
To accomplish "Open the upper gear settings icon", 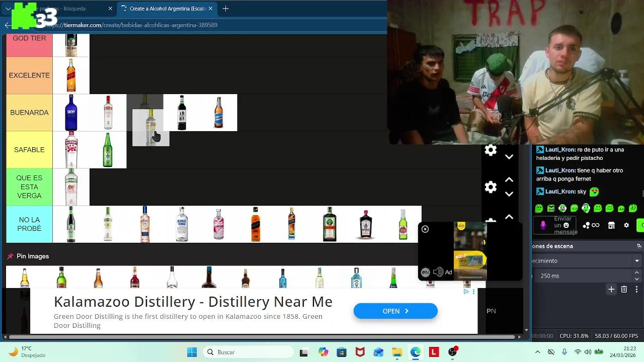I will click(x=491, y=150).
